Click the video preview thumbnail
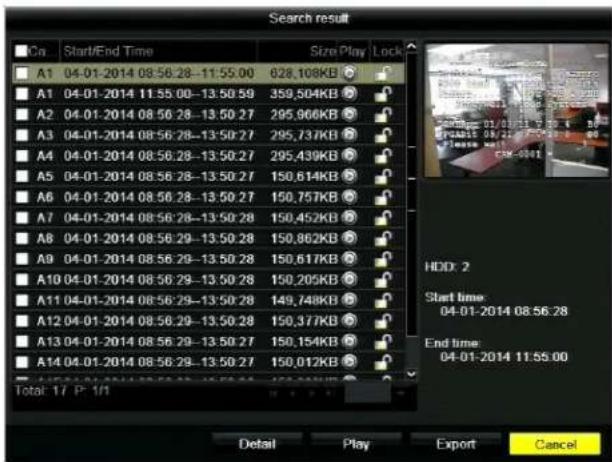This screenshot has height=462, width=612. pyautogui.click(x=516, y=110)
